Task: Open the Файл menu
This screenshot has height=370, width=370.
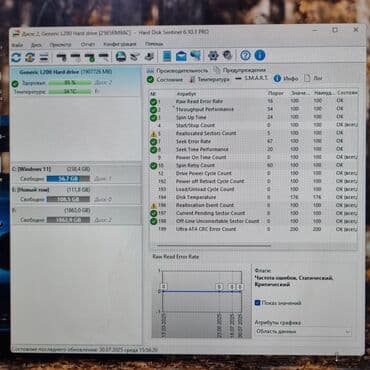Action: pyautogui.click(x=17, y=45)
